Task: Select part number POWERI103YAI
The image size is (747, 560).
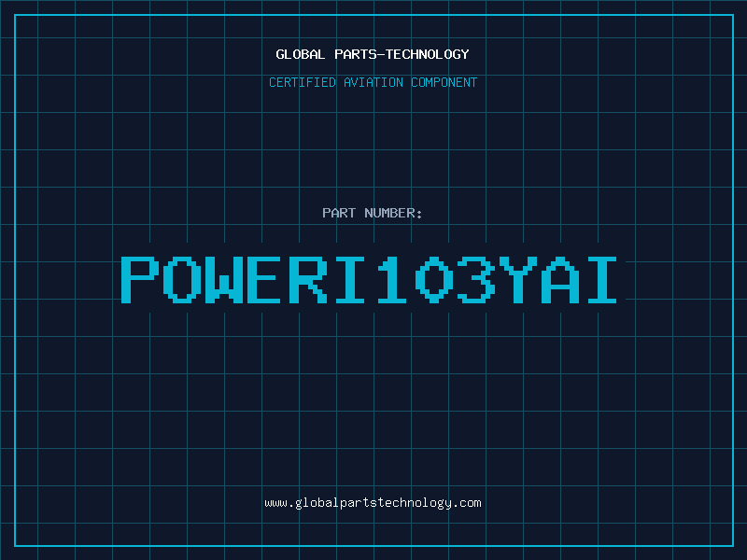Action: [369, 280]
